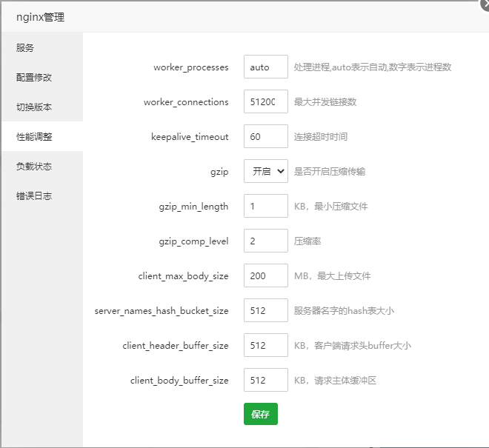Click the 是否开启压缩传输 description text
The image size is (489, 448).
click(330, 171)
